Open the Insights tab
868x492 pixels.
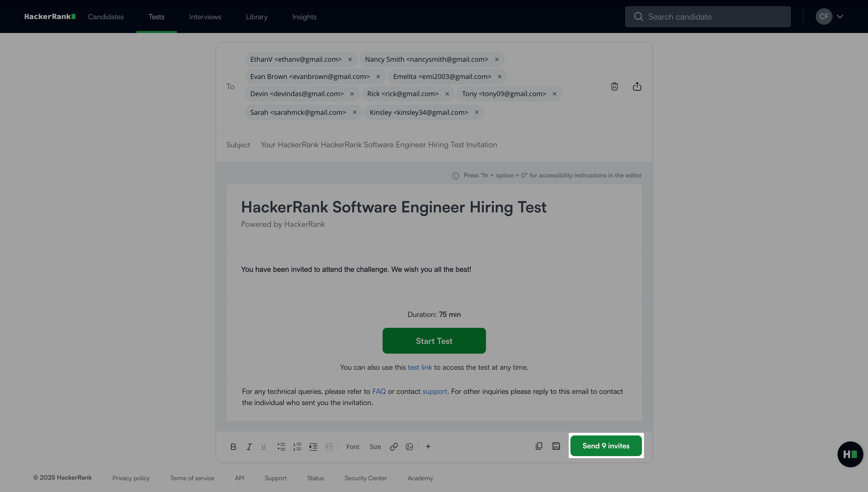point(304,17)
